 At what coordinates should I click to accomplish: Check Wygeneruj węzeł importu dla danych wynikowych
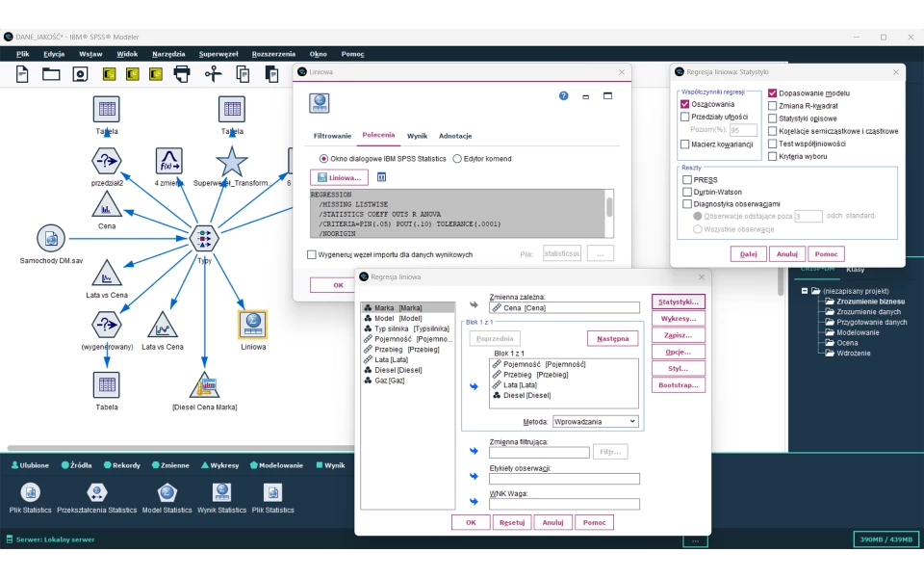click(312, 254)
